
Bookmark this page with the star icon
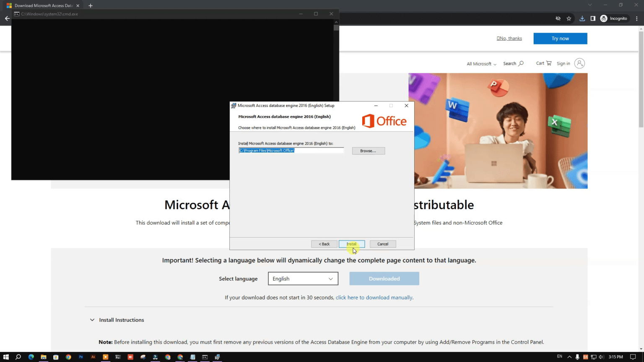[x=569, y=18]
